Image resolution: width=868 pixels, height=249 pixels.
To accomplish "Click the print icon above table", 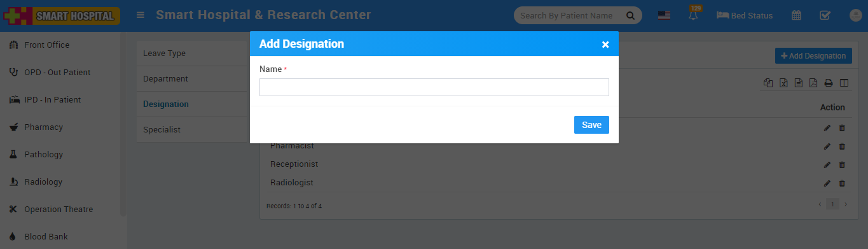I will click(x=829, y=83).
